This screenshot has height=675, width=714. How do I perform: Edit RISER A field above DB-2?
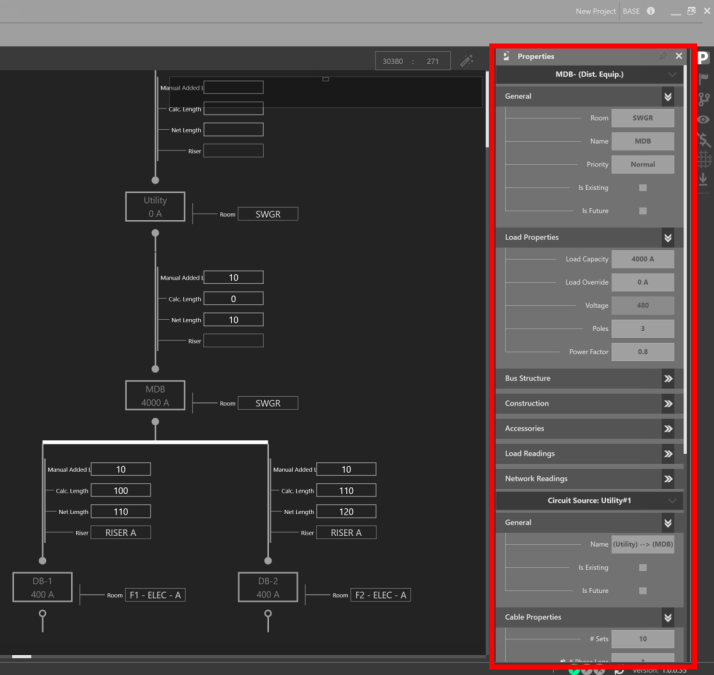[x=346, y=532]
